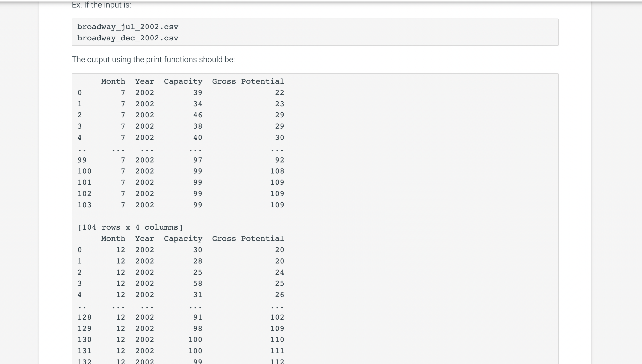Viewport: 642px width, 364px height.
Task: Click the input example code block
Action: point(315,32)
